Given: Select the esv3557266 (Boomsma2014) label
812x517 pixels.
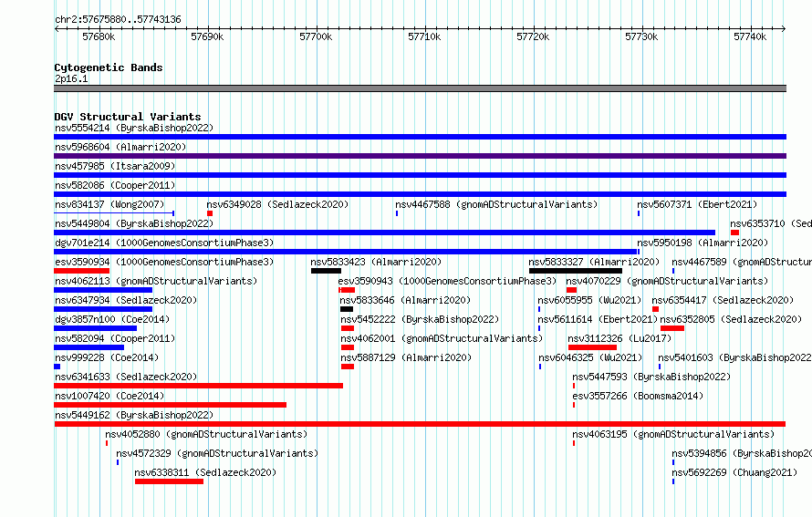Looking at the screenshot, I should [638, 396].
